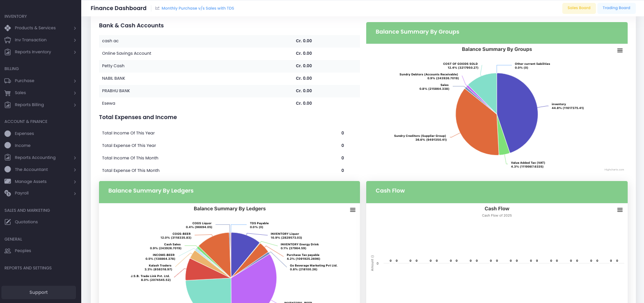Click Total Income Of This Month label
The height and width of the screenshot is (303, 644).
[x=130, y=158]
